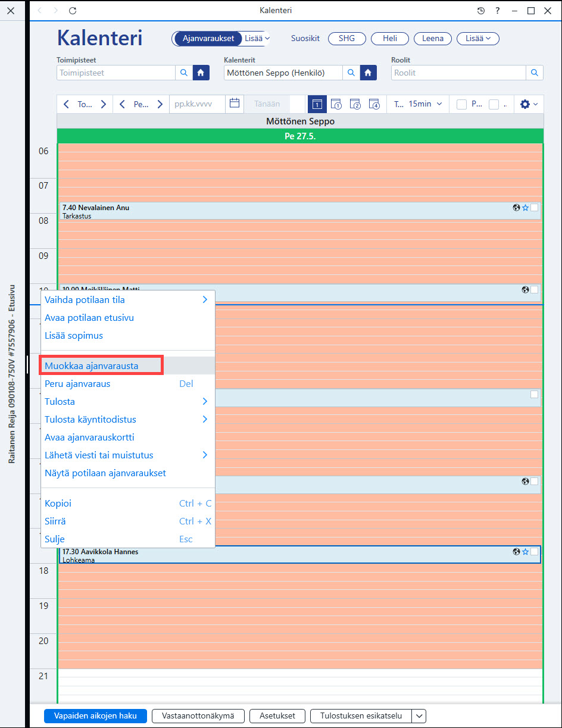The width and height of the screenshot is (562, 728).
Task: Click the star icon on Aavikkola Hannes appointment
Action: tap(525, 552)
